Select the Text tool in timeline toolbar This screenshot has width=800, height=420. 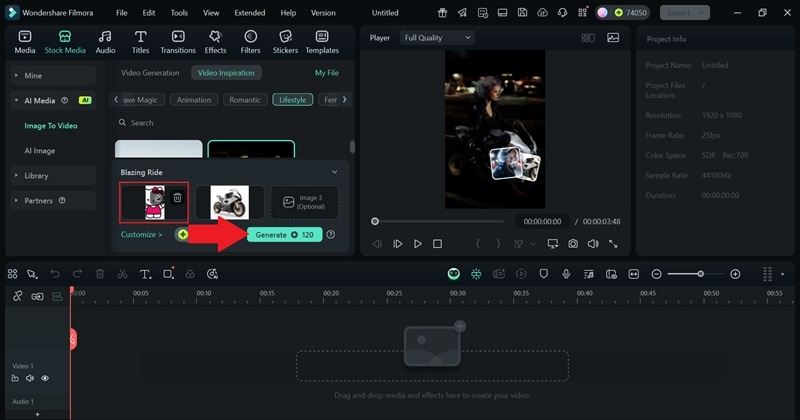coord(145,274)
